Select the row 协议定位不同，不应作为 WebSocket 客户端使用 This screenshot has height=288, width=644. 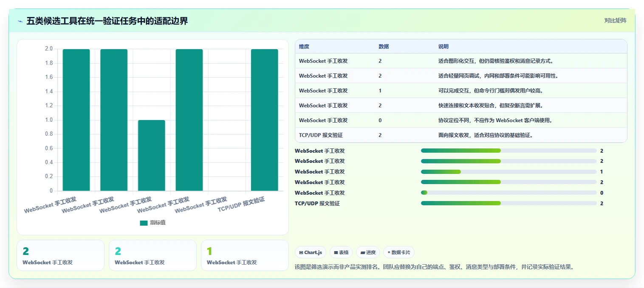[461, 120]
